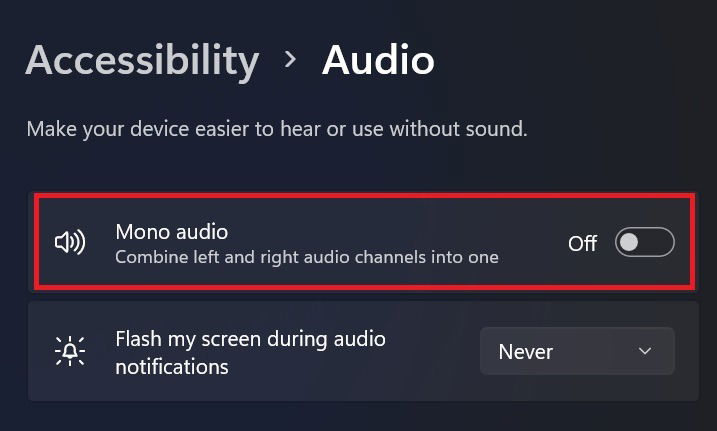Click the Off label beside Mono audio
This screenshot has width=717, height=431.
pyautogui.click(x=582, y=243)
